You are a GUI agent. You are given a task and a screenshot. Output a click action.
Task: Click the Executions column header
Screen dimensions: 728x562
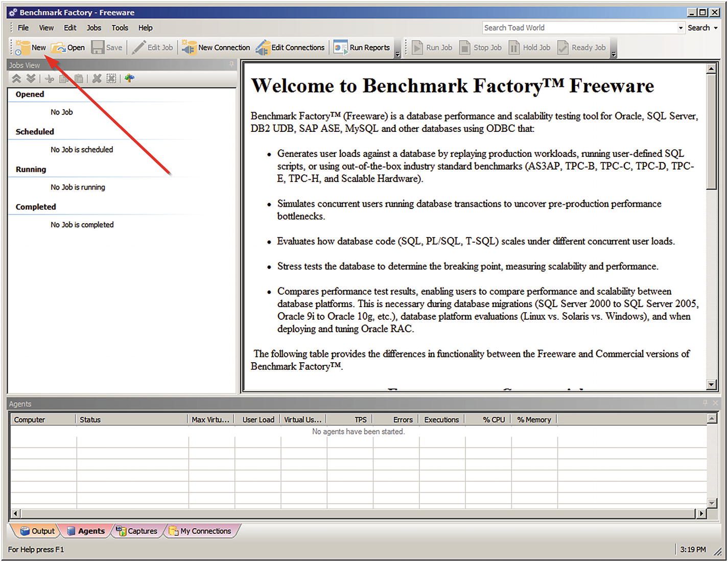click(x=442, y=419)
